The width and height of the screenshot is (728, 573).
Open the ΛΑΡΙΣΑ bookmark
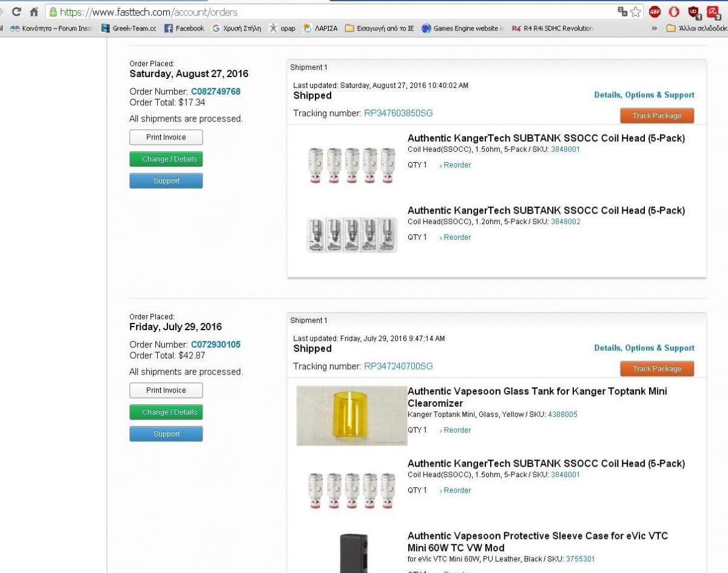point(320,28)
